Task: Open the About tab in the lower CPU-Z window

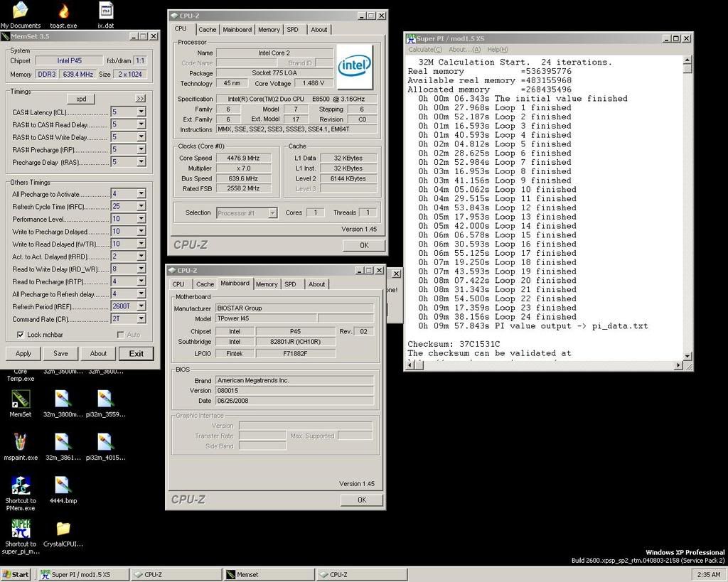Action: coord(316,284)
